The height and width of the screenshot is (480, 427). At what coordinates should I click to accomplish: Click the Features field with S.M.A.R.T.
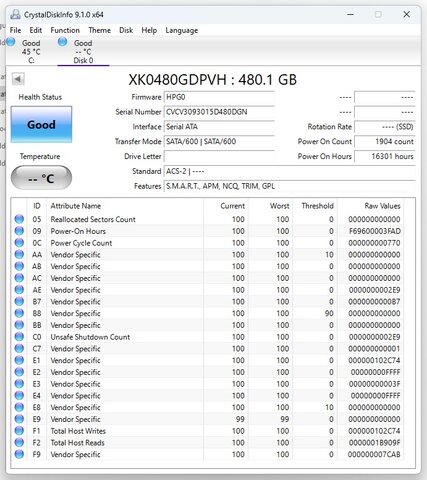289,186
